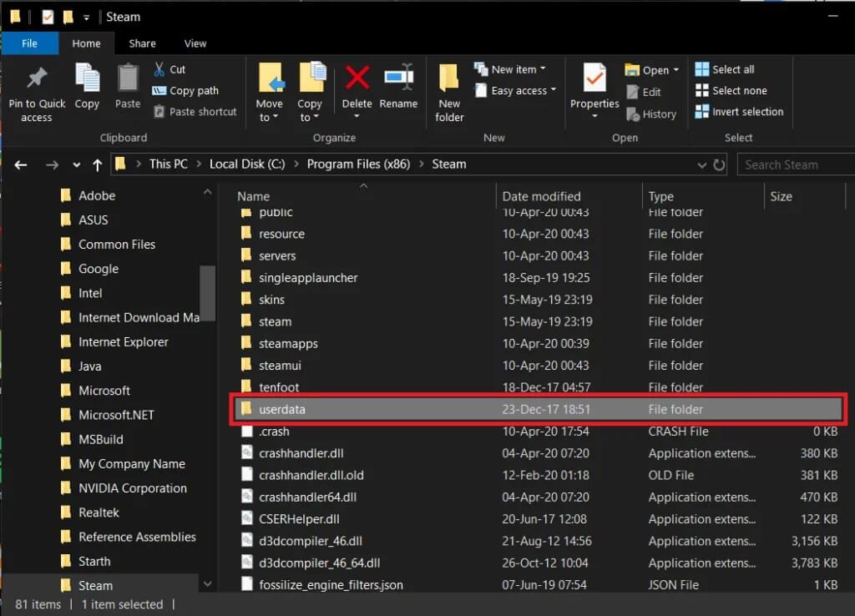Click the Rename icon
The image size is (855, 616).
point(398,78)
